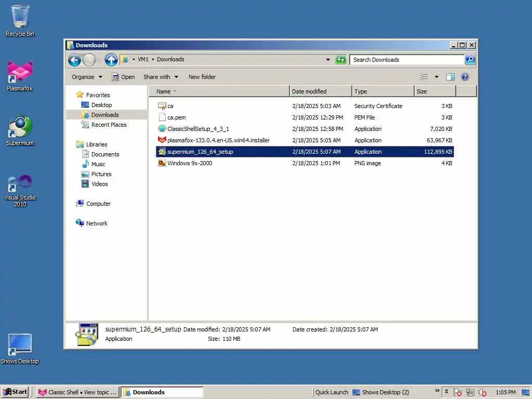The width and height of the screenshot is (532, 399).
Task: Click the Downloads window title bar icon
Action: [x=70, y=45]
